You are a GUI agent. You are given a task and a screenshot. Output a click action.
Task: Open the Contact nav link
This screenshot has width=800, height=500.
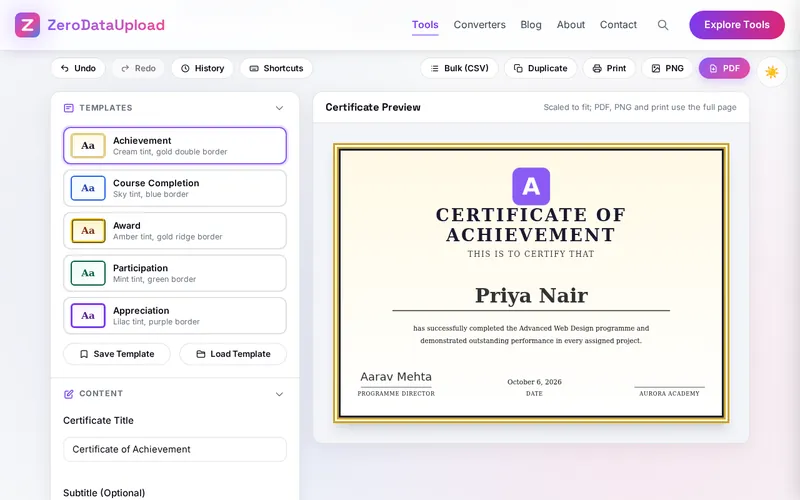point(618,25)
